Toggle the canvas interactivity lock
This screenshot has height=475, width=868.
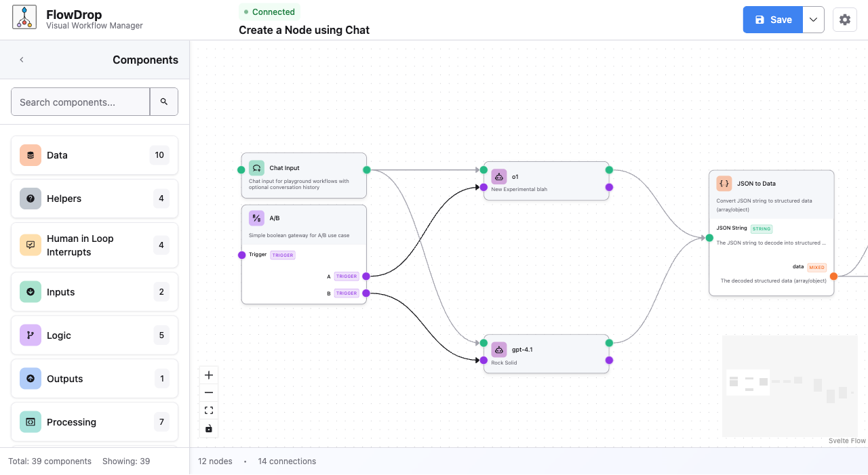pos(208,428)
